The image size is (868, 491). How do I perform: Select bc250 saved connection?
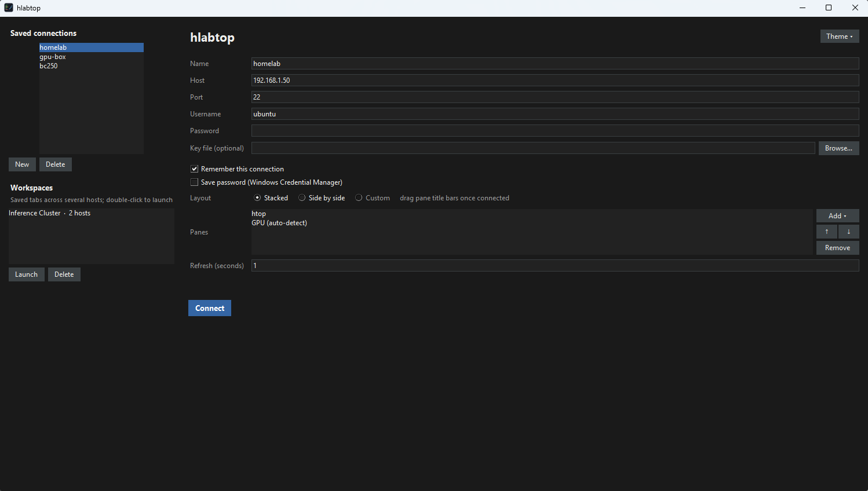[92, 66]
